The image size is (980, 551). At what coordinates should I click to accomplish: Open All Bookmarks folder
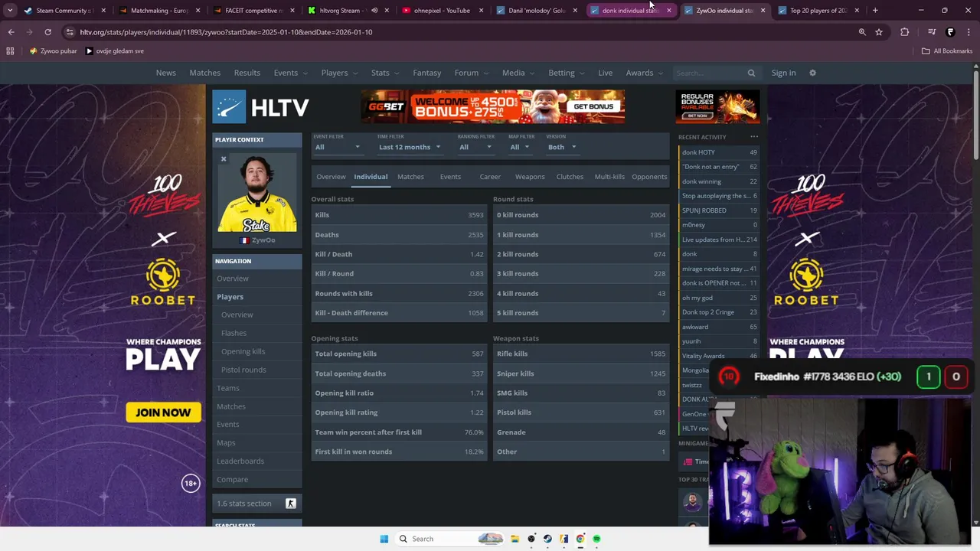(x=947, y=51)
